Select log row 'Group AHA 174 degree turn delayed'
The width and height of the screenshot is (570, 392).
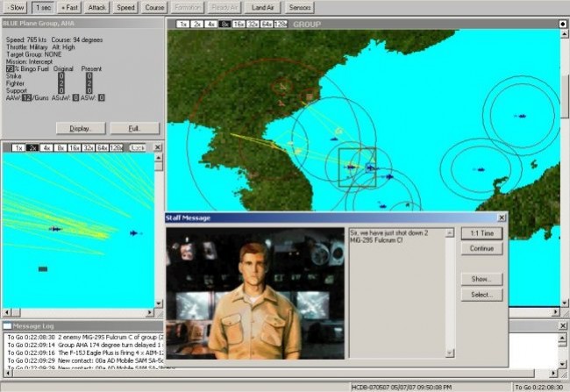click(x=85, y=346)
